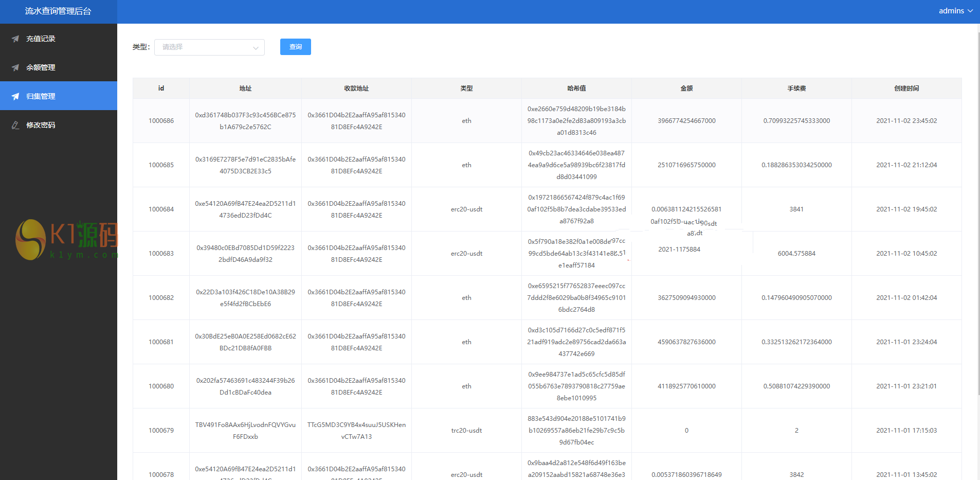Image resolution: width=980 pixels, height=480 pixels.
Task: Select 修改密码 in the sidebar
Action: 41,125
